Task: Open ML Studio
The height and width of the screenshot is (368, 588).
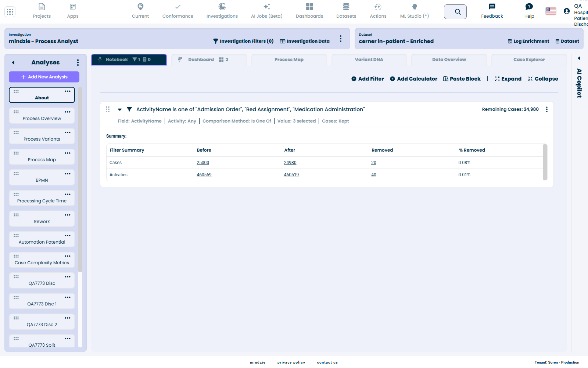Action: tap(415, 11)
